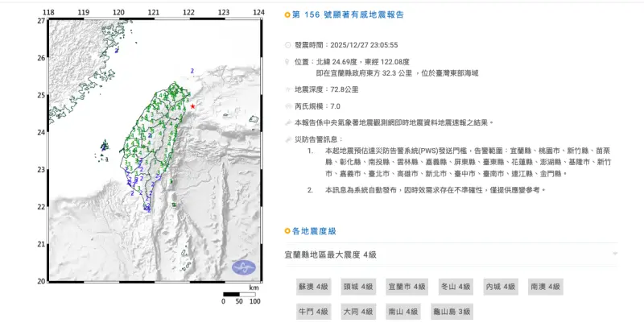Click the depth icon beside 地震深度

(288, 89)
